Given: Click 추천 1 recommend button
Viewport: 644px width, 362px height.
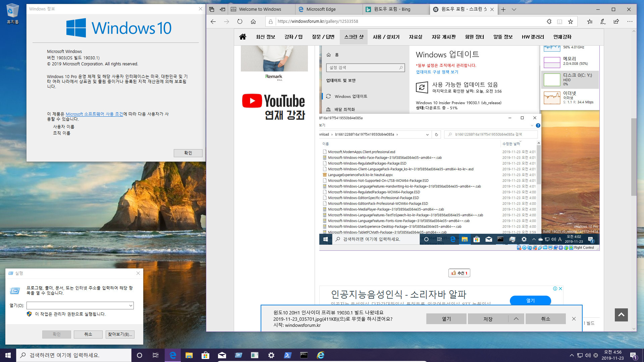Looking at the screenshot, I should tap(459, 273).
